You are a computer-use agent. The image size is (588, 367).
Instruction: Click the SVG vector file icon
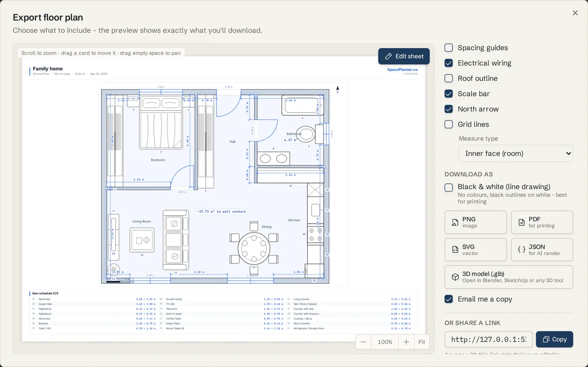(x=455, y=250)
